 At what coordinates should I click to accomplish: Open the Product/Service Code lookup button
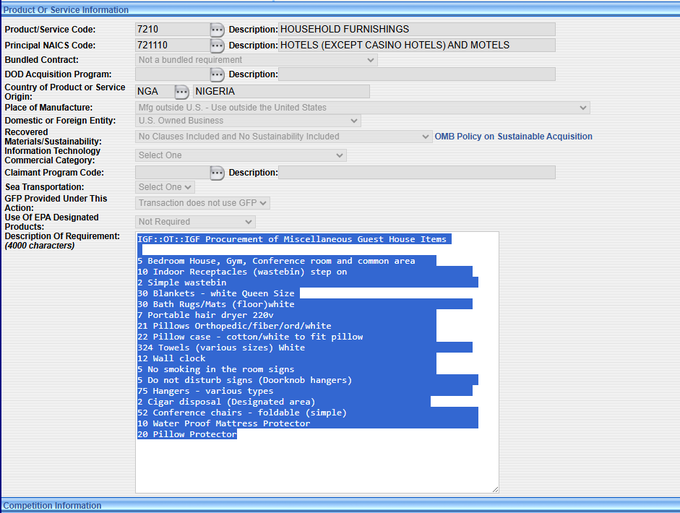[217, 30]
